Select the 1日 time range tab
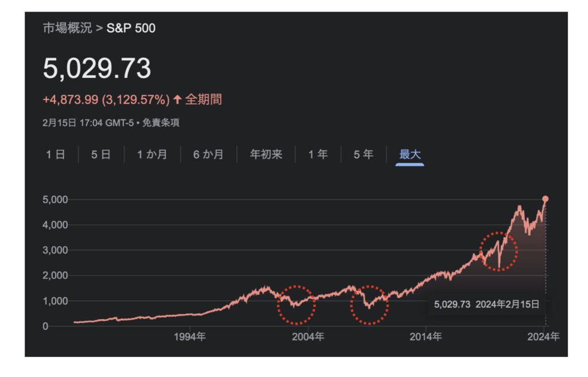The image size is (588, 377). 56,154
